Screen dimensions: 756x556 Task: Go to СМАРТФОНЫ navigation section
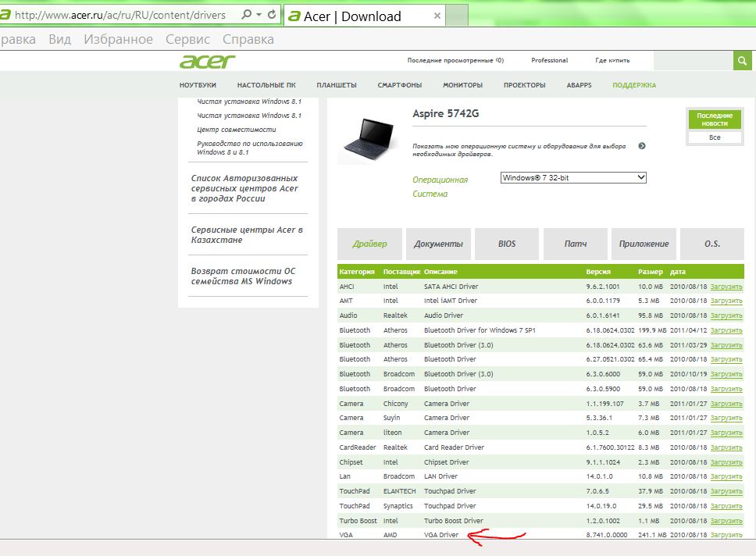point(400,85)
